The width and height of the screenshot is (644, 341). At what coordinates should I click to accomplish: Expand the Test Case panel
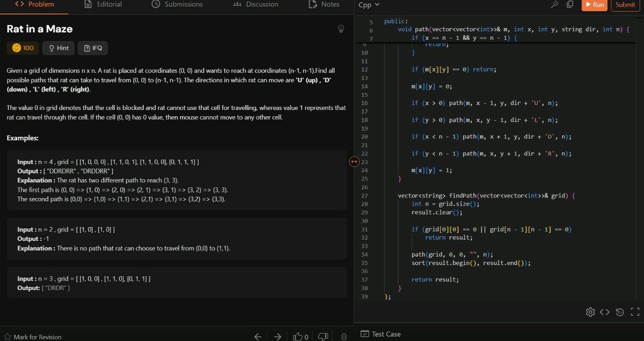380,333
